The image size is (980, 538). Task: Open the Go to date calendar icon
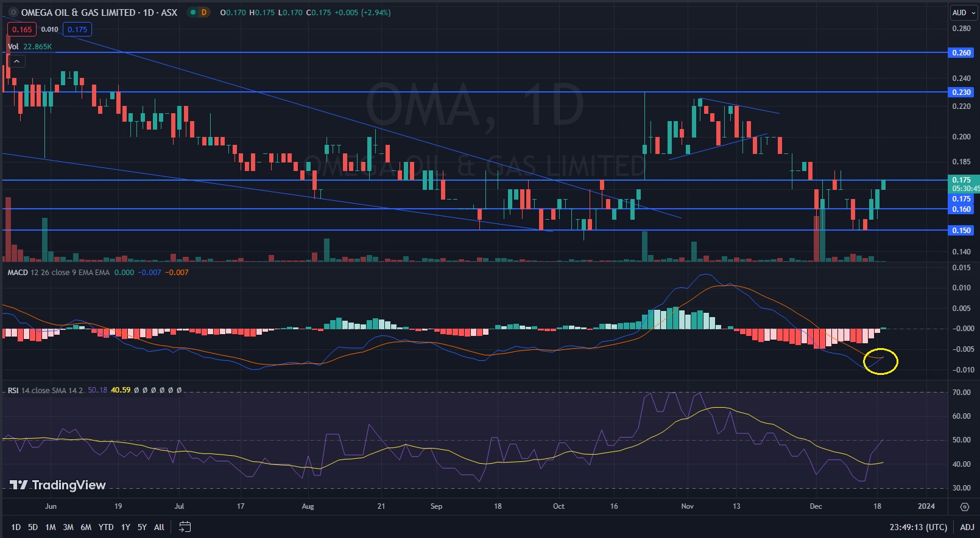click(x=185, y=527)
